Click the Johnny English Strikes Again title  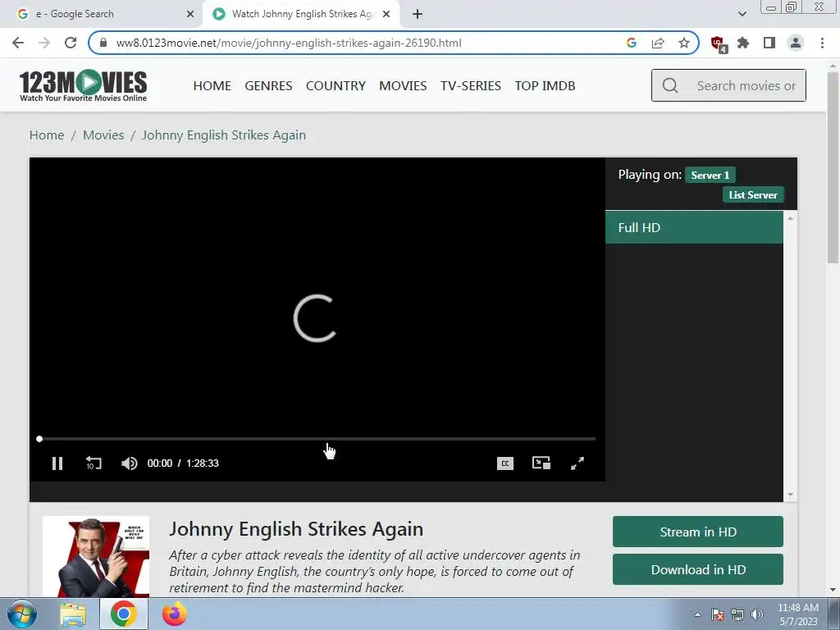point(296,529)
